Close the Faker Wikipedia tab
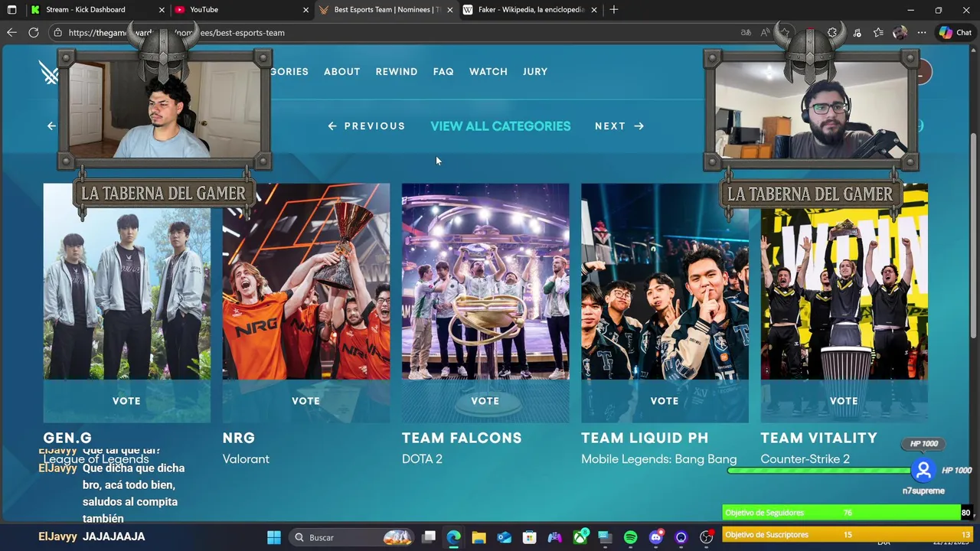Viewport: 980px width, 551px height. [x=594, y=10]
